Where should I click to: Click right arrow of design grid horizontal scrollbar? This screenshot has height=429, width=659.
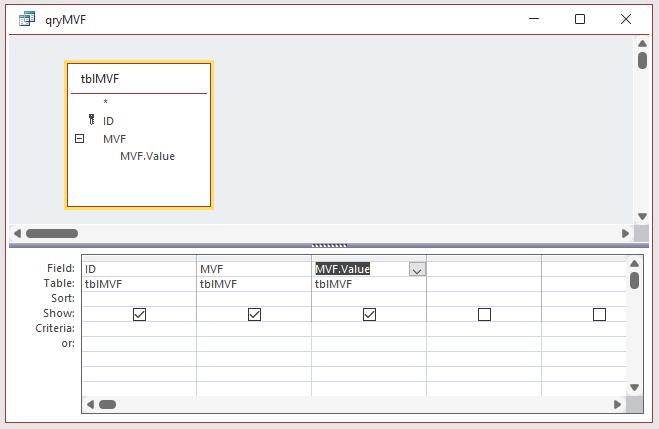click(617, 404)
